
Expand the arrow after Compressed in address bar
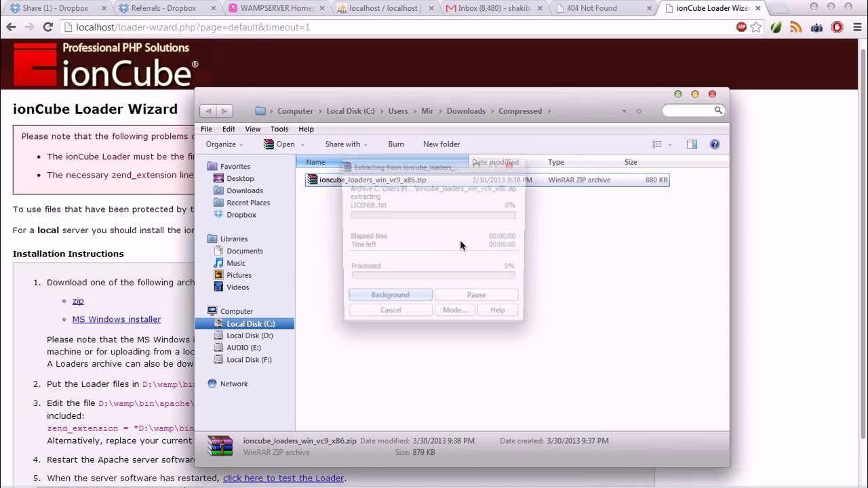coord(549,111)
